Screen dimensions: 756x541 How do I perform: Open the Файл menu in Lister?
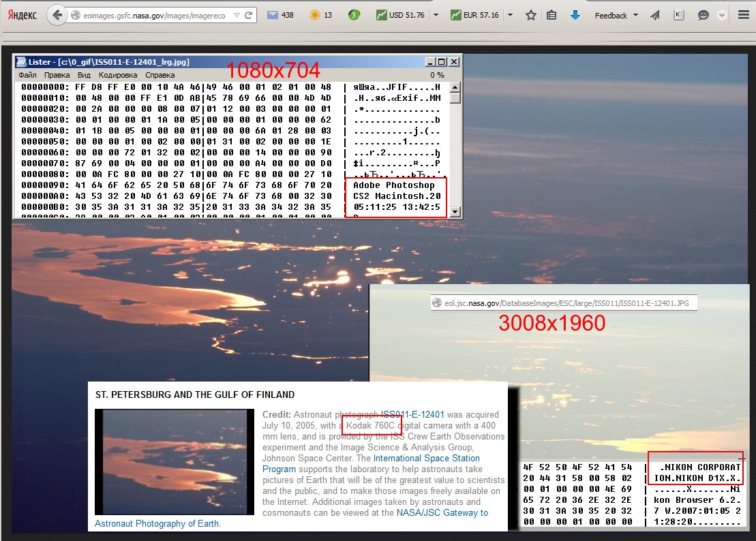point(27,75)
